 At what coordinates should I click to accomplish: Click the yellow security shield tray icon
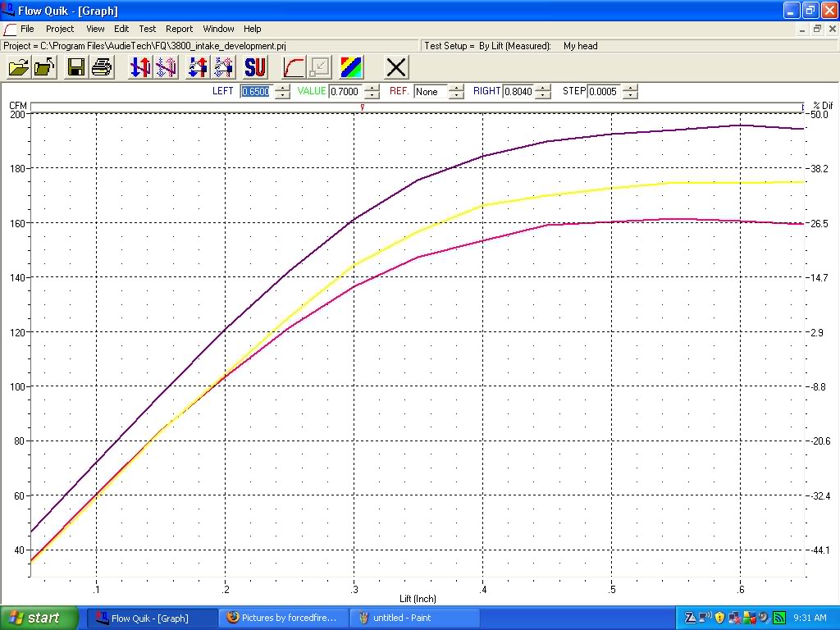[719, 619]
